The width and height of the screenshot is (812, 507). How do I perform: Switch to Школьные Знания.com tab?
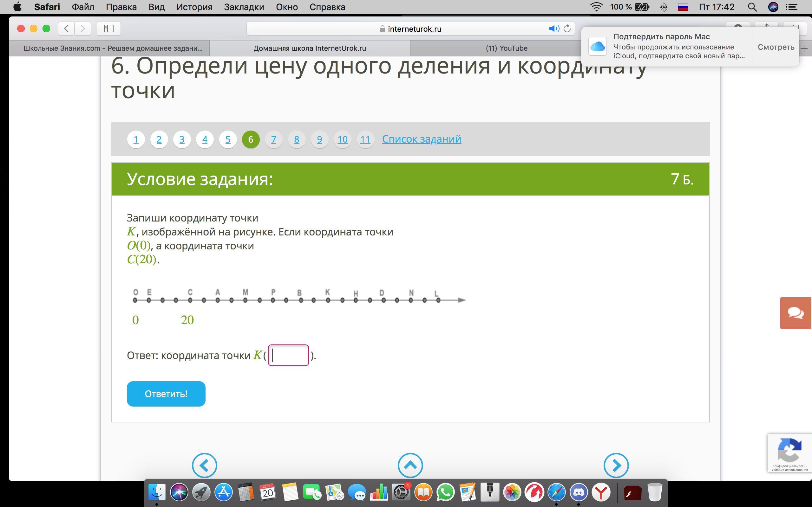coord(113,48)
